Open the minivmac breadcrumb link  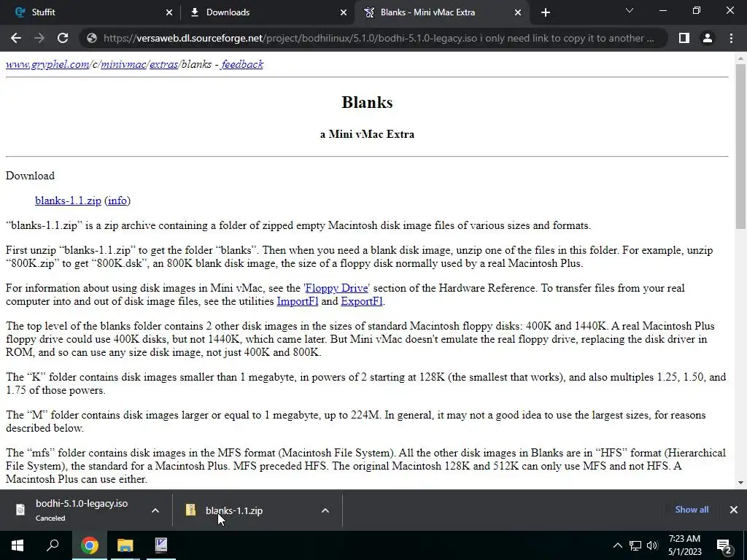123,64
